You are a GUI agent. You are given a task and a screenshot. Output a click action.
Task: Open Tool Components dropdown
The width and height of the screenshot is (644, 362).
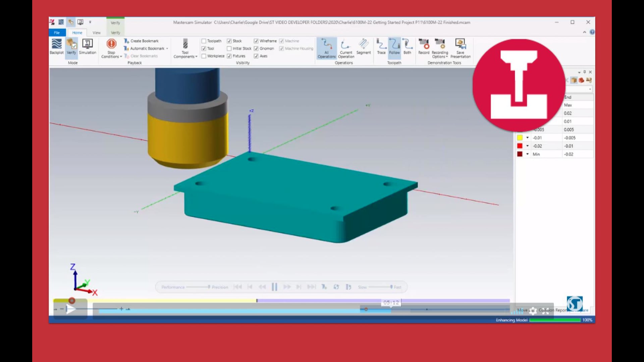185,49
